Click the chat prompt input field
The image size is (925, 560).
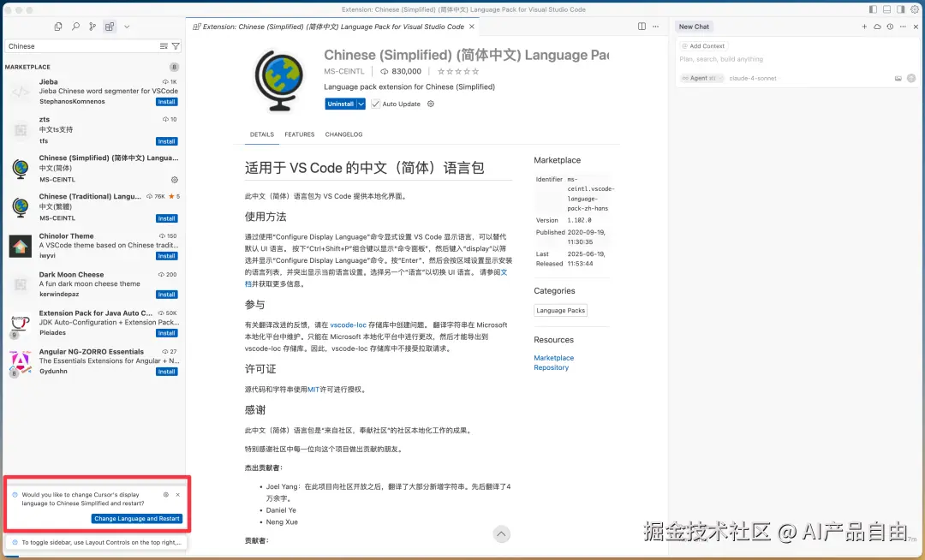pos(797,59)
